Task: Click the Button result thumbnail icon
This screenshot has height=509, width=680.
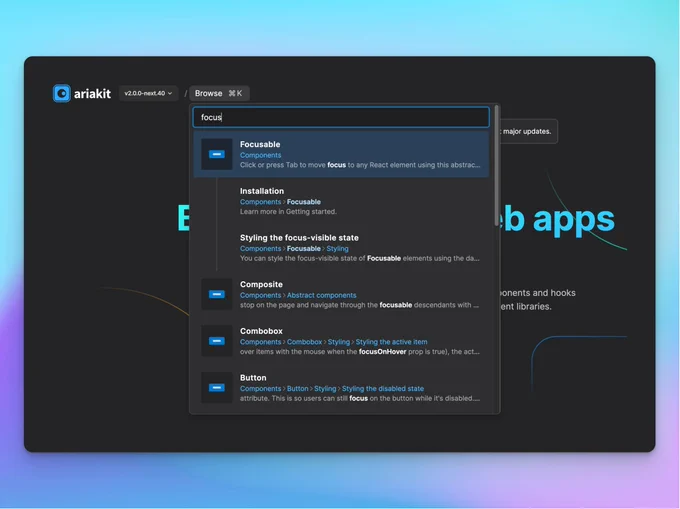Action: 216,388
